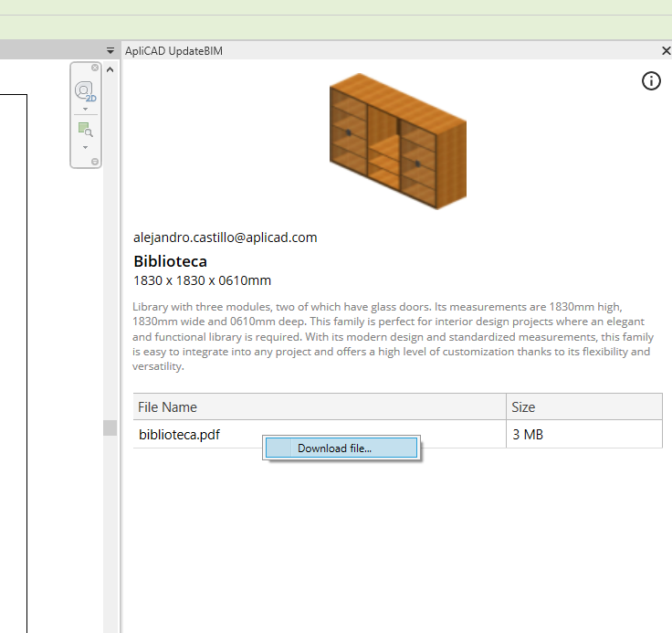
Task: Open navigation bar customize button at bottom
Action: (95, 162)
